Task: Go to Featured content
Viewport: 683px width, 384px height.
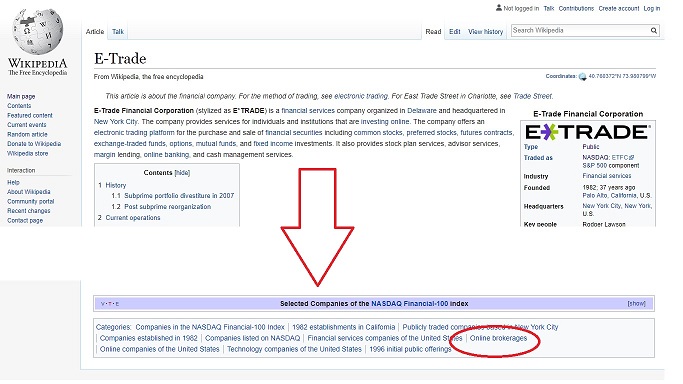Action: [30, 115]
